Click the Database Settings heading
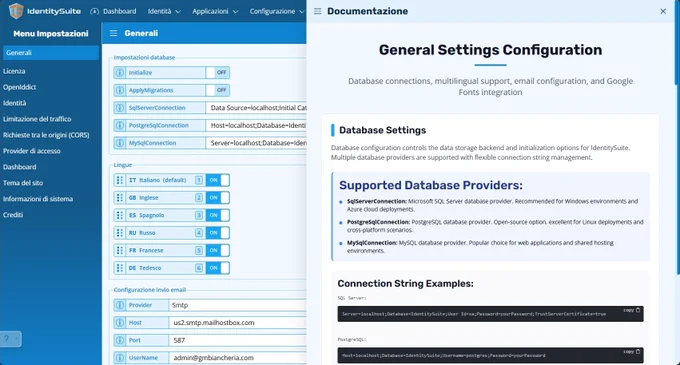Screen dimensions: 680x365 point(382,130)
